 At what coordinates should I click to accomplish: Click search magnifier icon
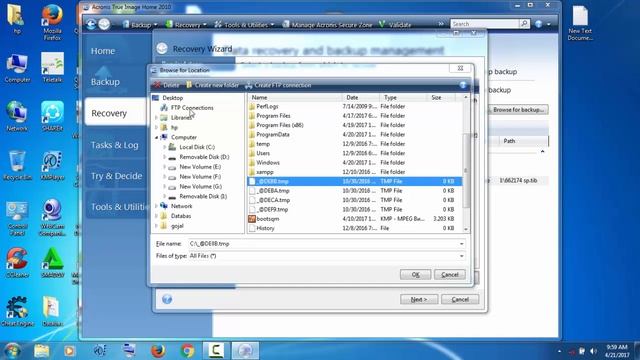[x=524, y=24]
